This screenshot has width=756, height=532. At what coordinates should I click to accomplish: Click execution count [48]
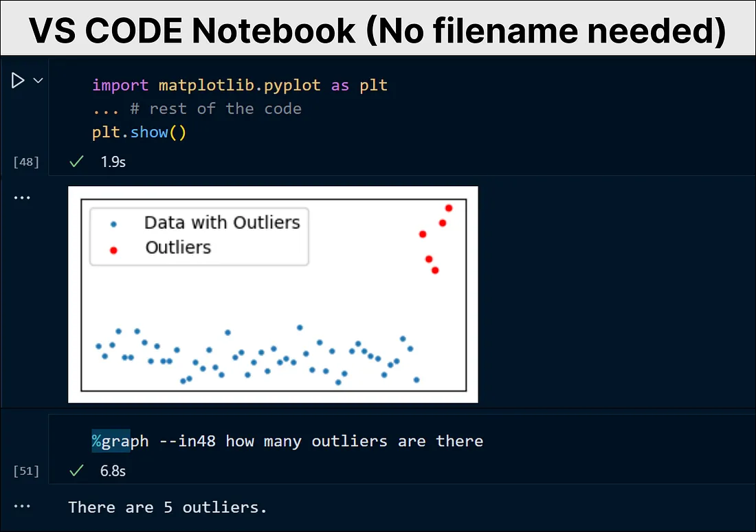[x=26, y=162]
